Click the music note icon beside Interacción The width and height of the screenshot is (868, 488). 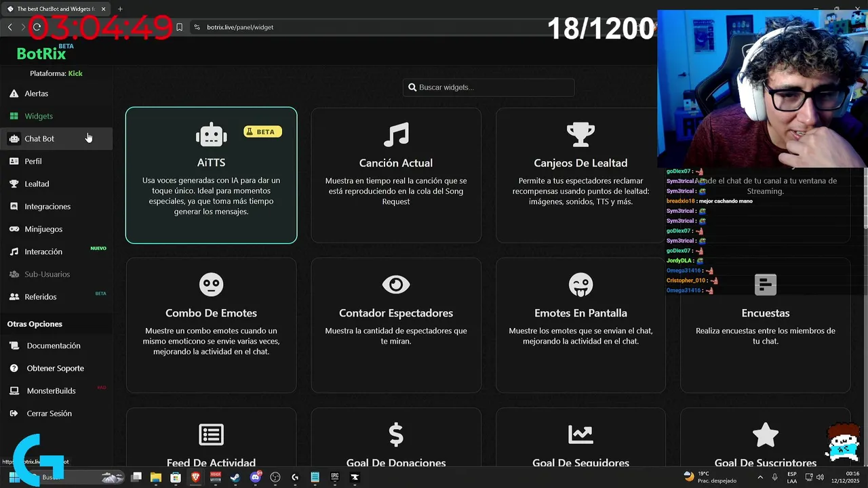14,251
